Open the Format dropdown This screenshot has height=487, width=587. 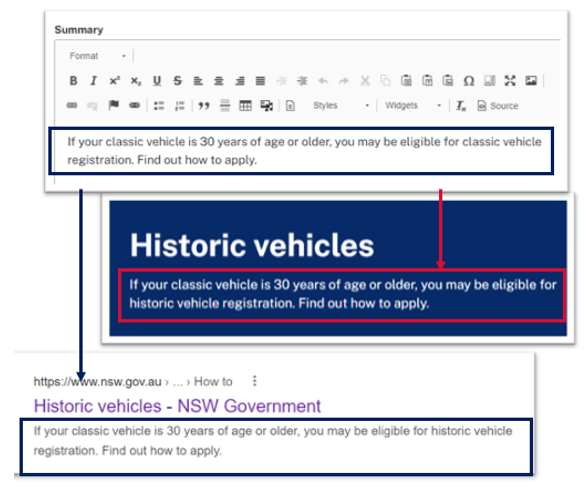pyautogui.click(x=97, y=56)
